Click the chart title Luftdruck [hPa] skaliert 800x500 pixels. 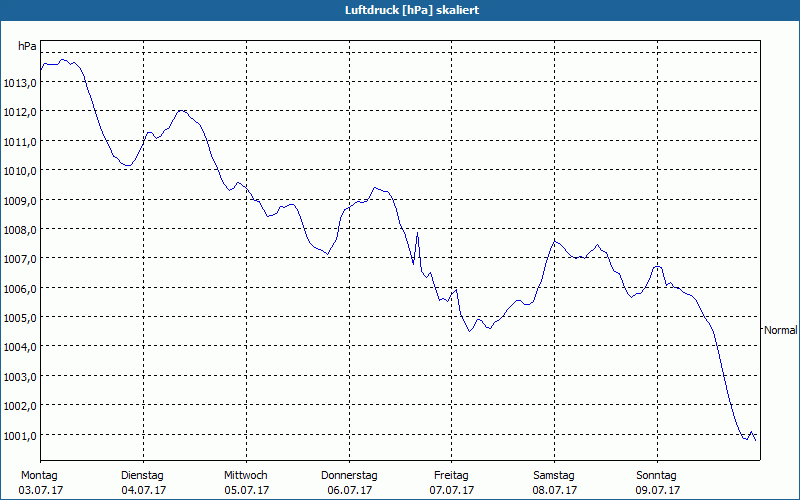412,10
